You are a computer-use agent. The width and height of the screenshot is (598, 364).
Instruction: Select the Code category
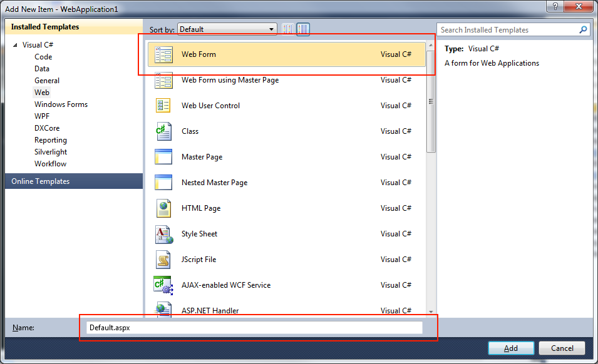click(43, 57)
